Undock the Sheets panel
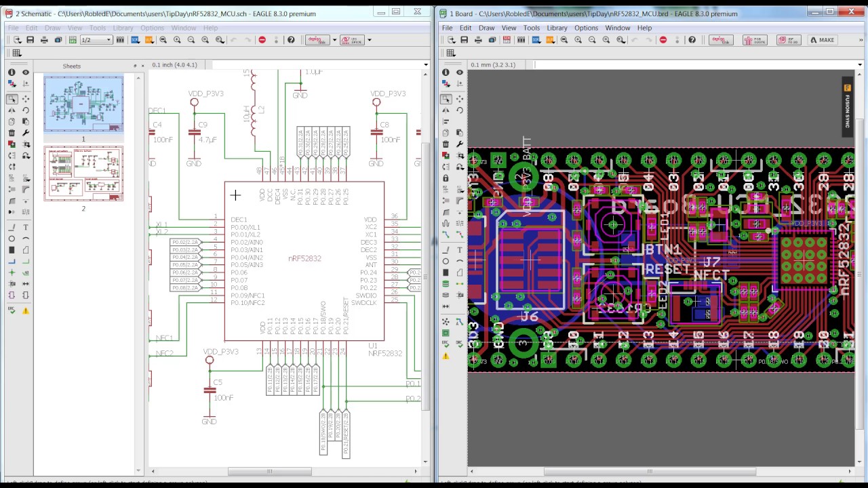The image size is (868, 488). pyautogui.click(x=135, y=66)
